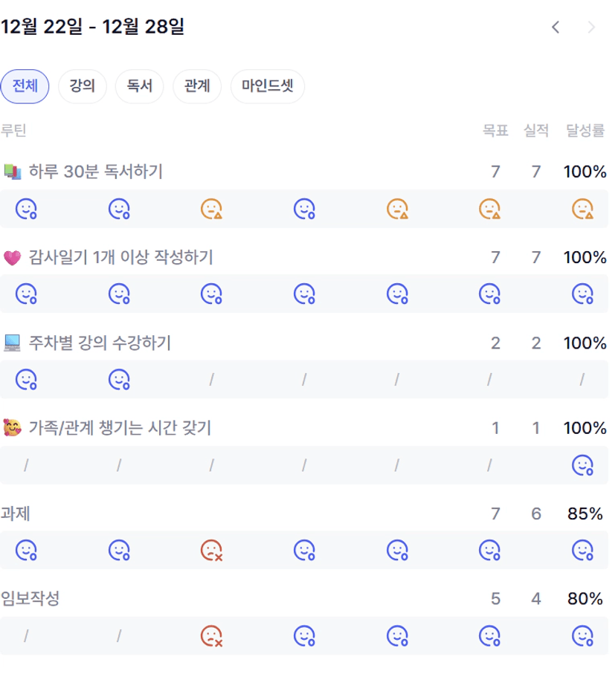Click the 달성률 column header

585,131
